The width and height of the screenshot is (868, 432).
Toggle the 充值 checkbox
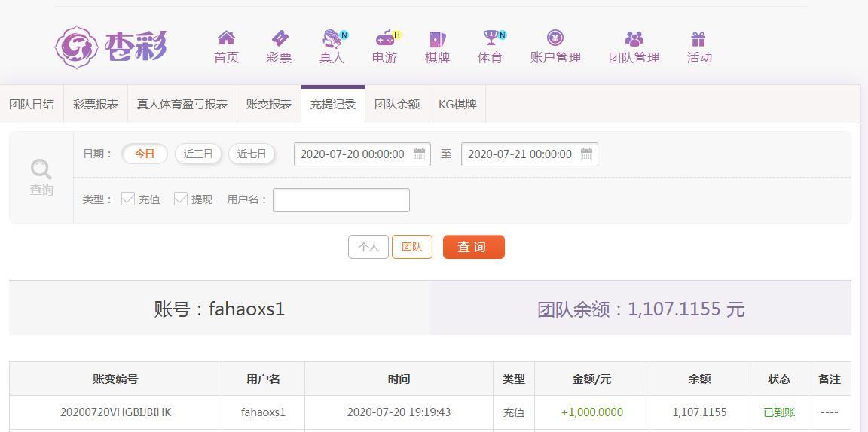tap(128, 199)
